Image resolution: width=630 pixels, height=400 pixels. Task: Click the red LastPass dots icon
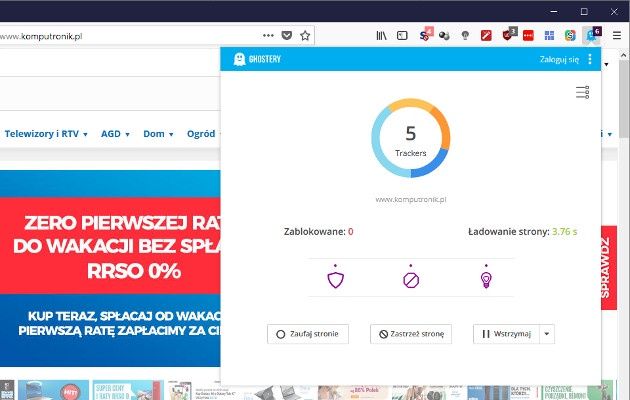(x=528, y=36)
